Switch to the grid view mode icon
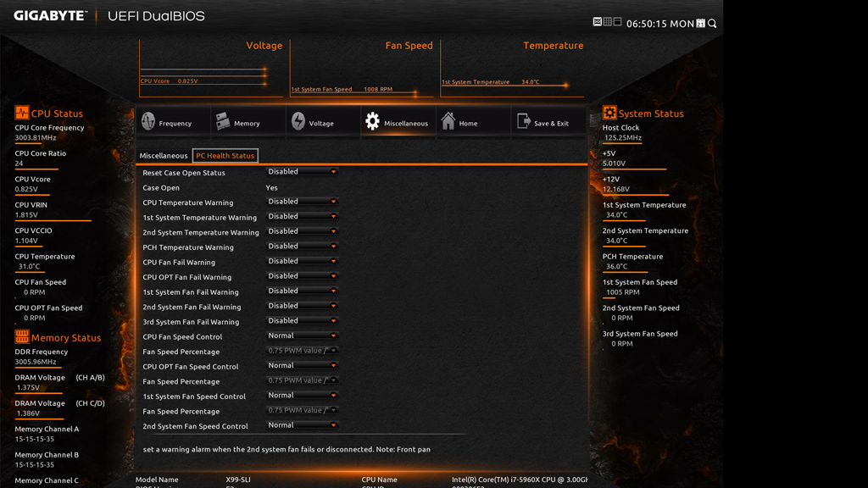Image resolution: width=868 pixels, height=488 pixels. tap(608, 22)
